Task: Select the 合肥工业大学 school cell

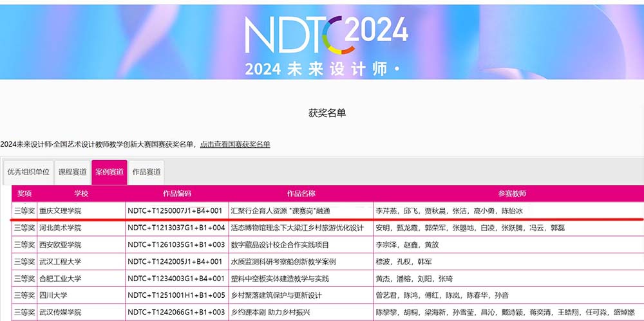Action: 60,279
